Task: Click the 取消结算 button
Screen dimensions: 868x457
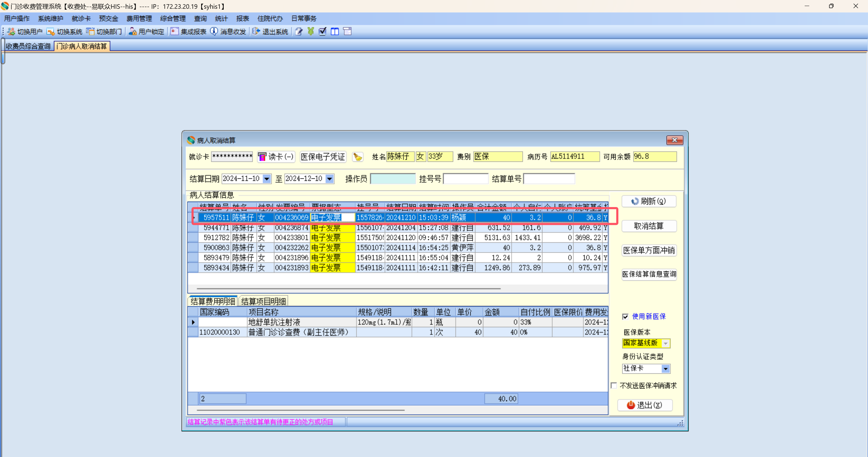Action: pos(649,226)
